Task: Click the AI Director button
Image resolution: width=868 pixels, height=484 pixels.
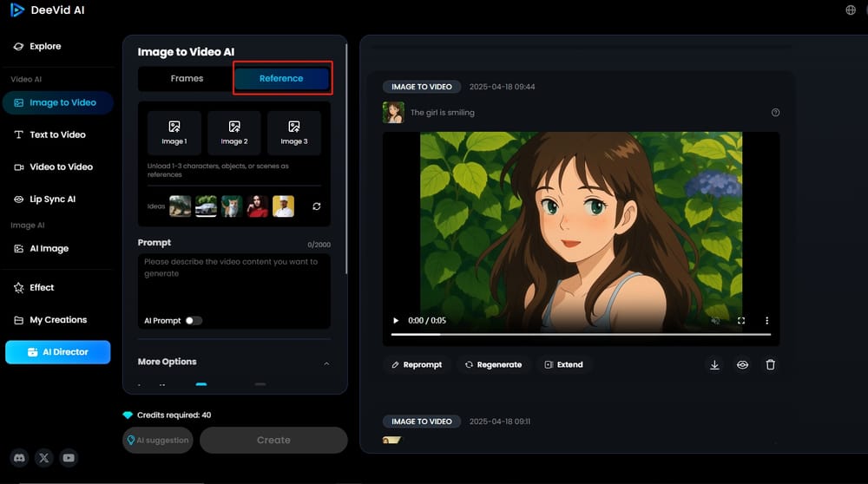Action: [x=58, y=352]
